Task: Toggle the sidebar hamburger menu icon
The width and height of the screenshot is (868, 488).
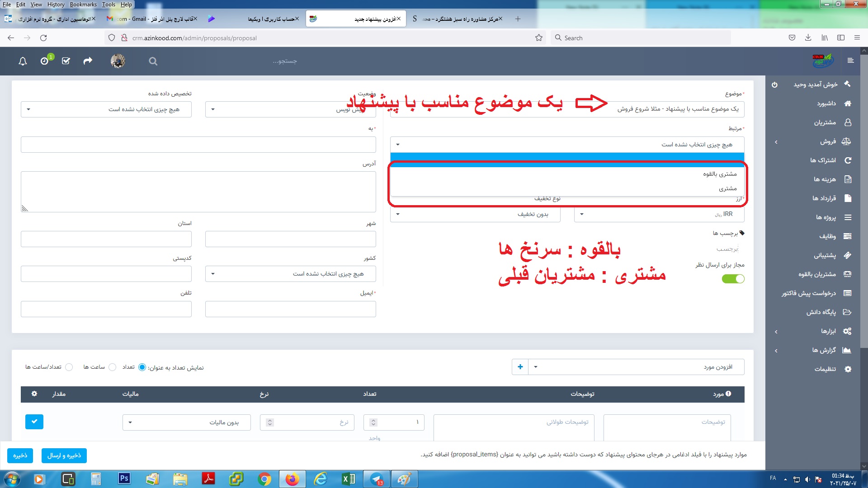Action: click(850, 61)
